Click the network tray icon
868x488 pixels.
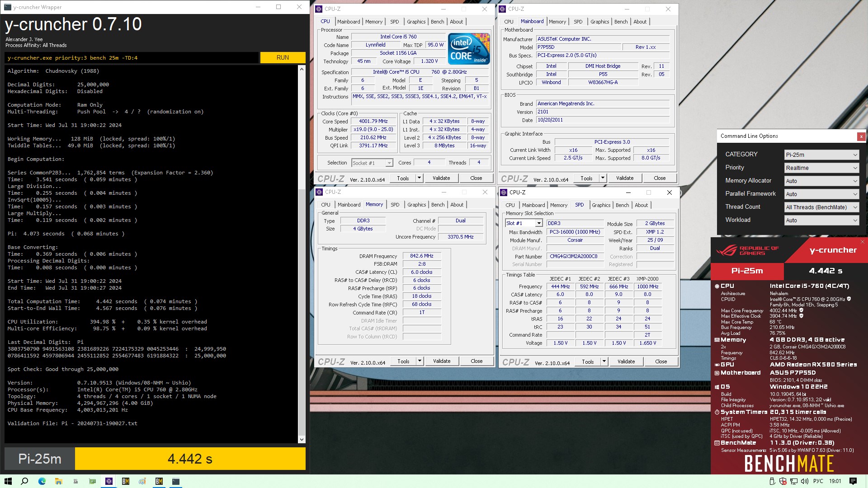[794, 481]
